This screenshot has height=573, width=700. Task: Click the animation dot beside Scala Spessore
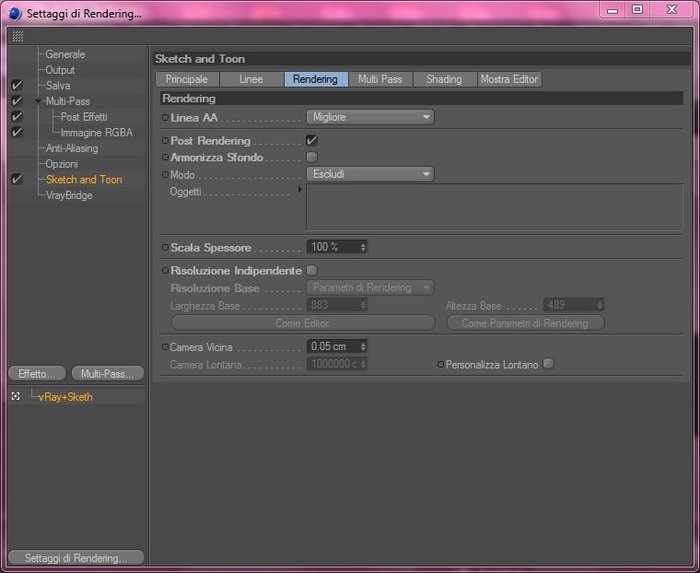point(165,247)
